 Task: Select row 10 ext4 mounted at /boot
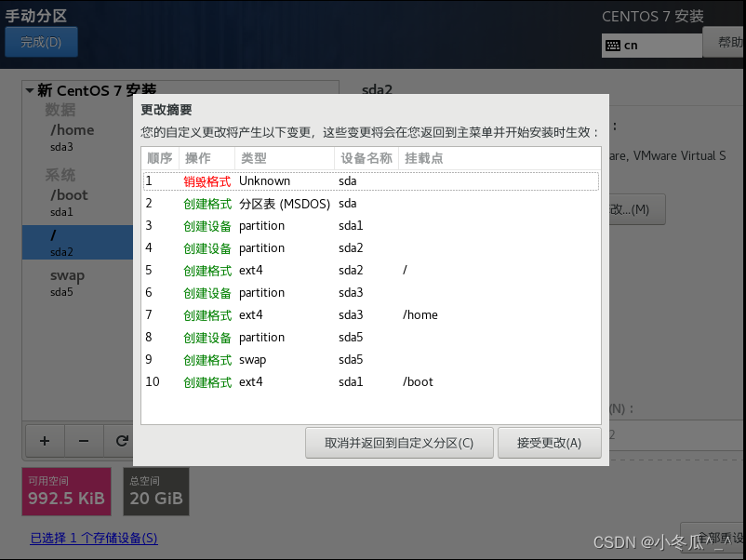(371, 382)
